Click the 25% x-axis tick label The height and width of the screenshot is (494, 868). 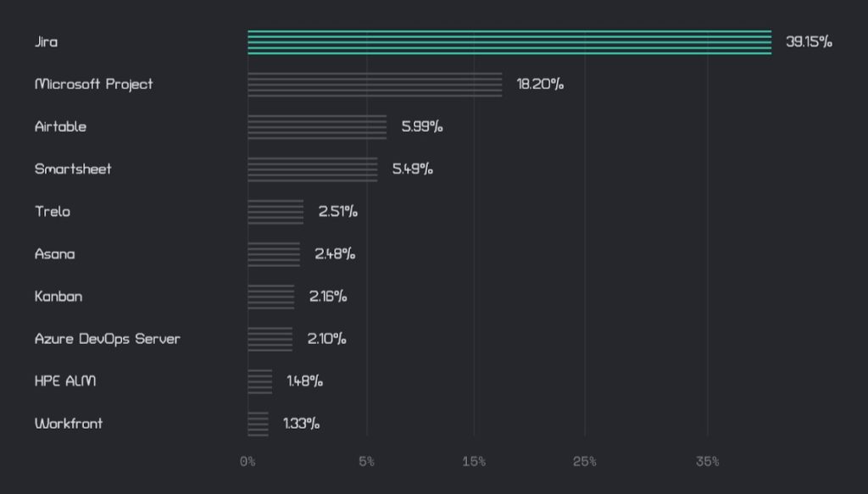585,462
